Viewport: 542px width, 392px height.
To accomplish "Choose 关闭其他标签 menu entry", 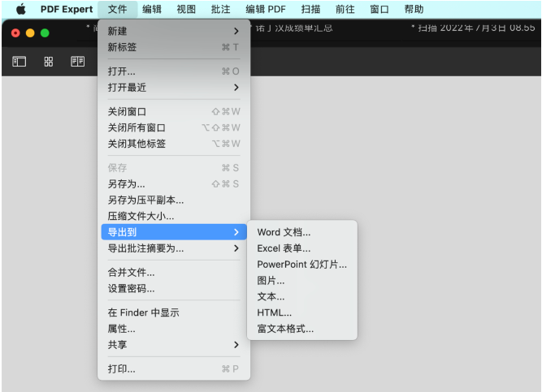I will tap(174, 144).
